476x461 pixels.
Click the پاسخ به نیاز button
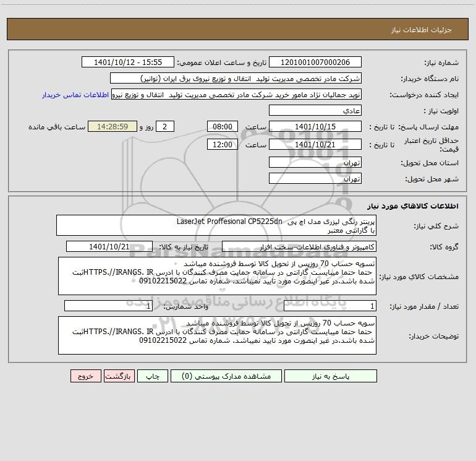point(330,376)
